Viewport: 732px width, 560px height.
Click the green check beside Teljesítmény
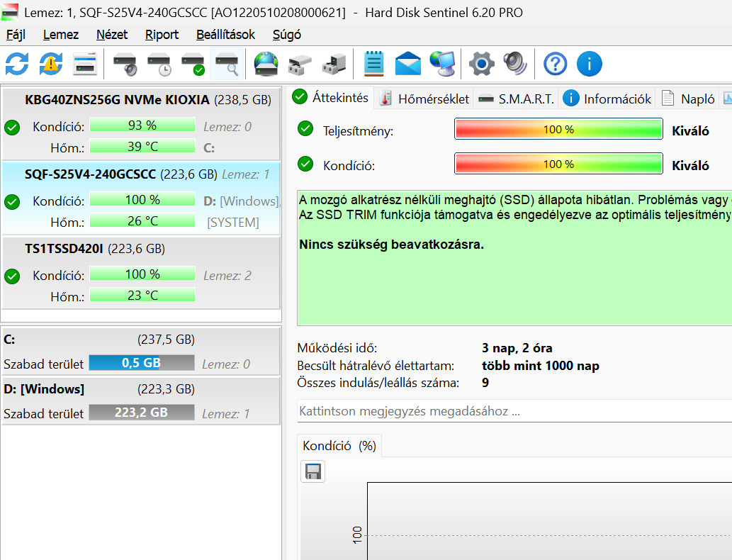pos(305,128)
